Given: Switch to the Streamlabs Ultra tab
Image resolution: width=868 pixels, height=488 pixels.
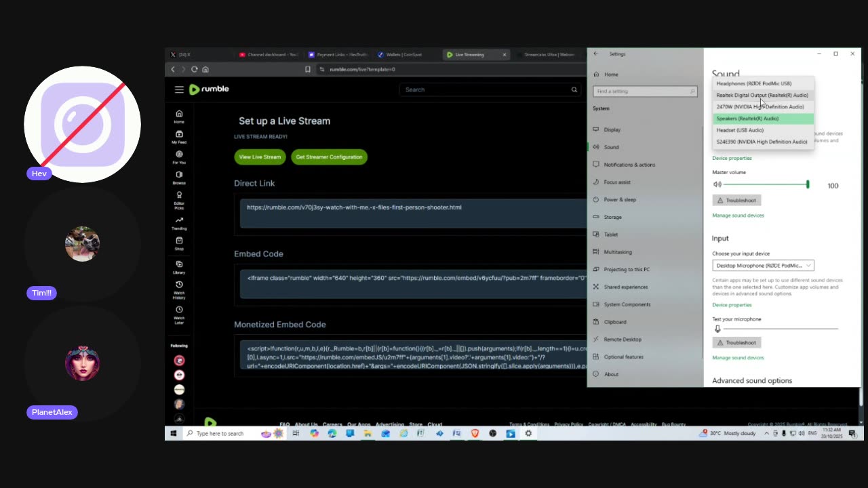Looking at the screenshot, I should (x=547, y=54).
